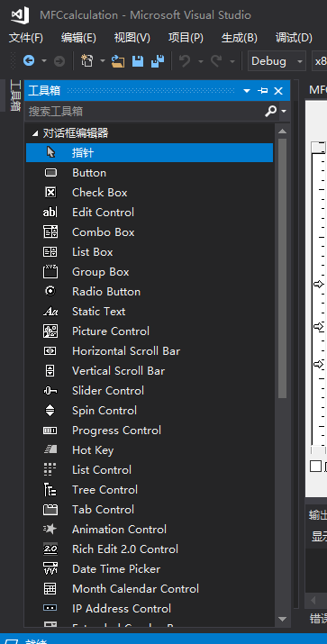Viewport: 327px width, 644px height.
Task: Select the Slider Control icon
Action: pyautogui.click(x=50, y=391)
